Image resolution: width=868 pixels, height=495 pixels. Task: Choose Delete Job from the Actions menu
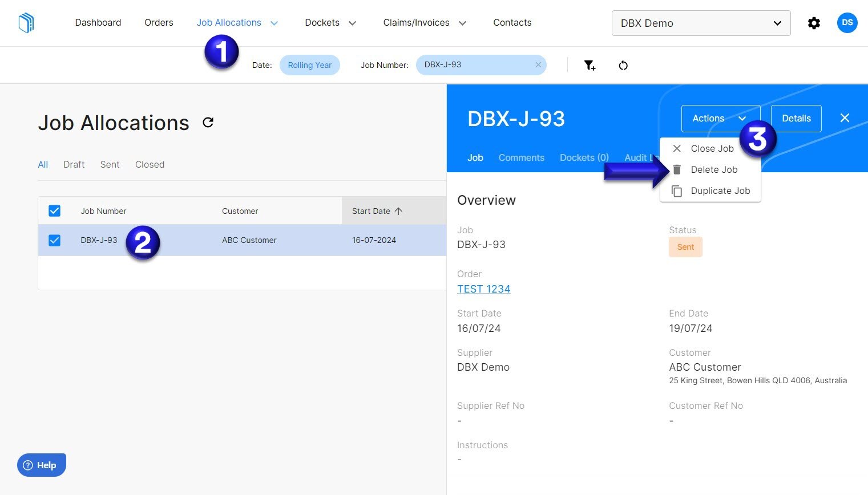click(x=713, y=169)
